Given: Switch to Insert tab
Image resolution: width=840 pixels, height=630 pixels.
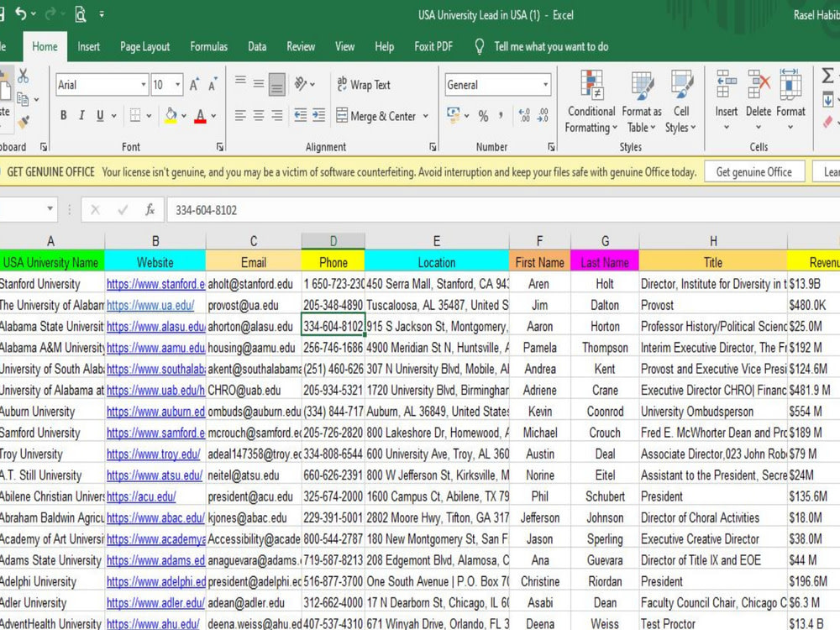Looking at the screenshot, I should point(88,46).
